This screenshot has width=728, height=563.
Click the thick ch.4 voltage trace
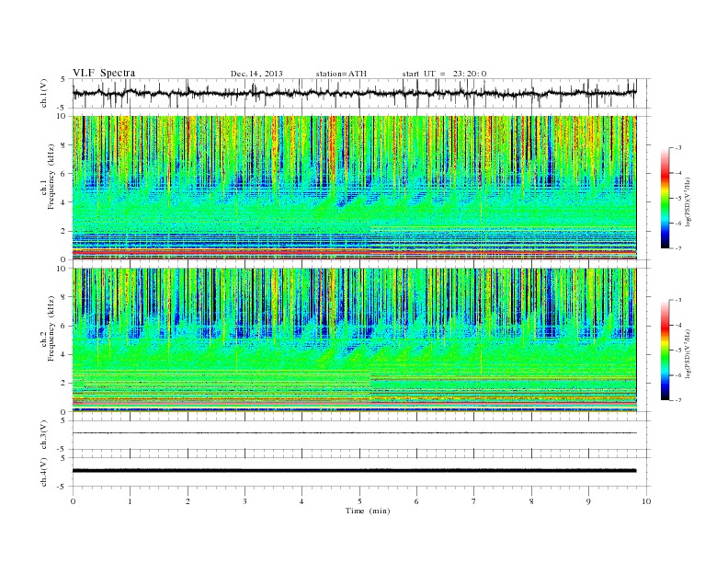355,471
